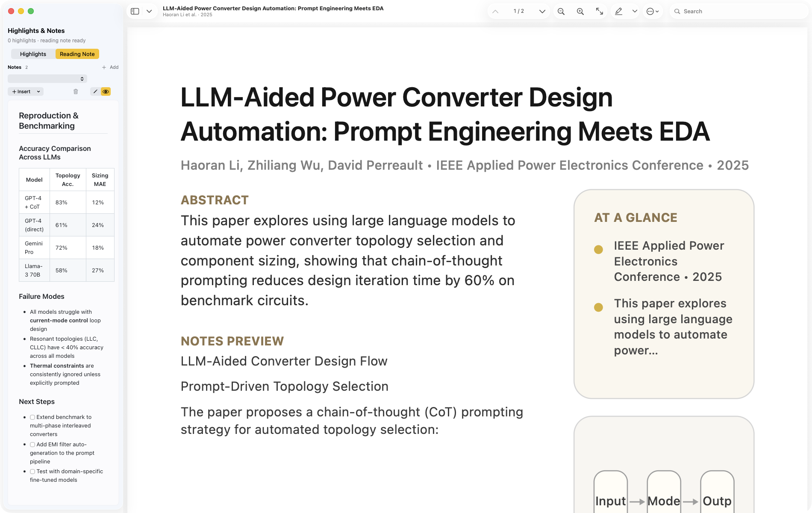812x513 pixels.
Task: Select the GPT-4 + CoT table cell
Action: (x=34, y=202)
